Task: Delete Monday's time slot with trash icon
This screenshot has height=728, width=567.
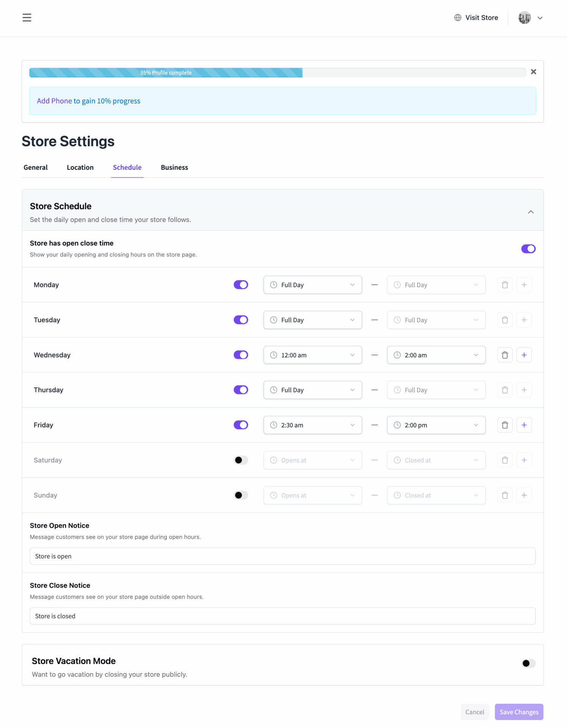Action: click(505, 285)
